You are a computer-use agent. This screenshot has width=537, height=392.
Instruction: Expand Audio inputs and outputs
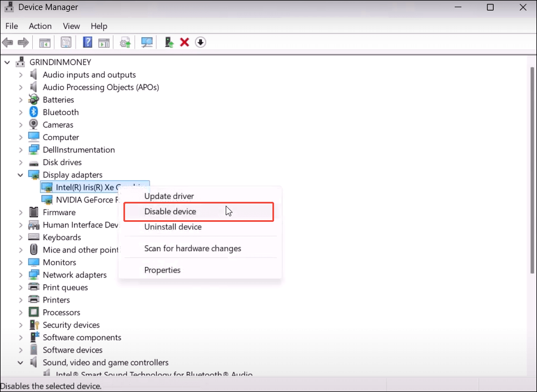coord(21,75)
